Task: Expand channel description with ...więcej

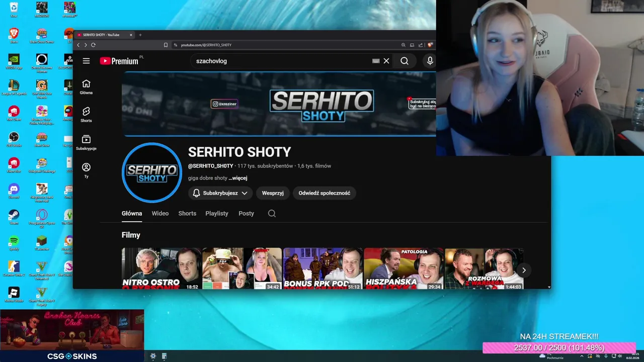Action: [238, 178]
